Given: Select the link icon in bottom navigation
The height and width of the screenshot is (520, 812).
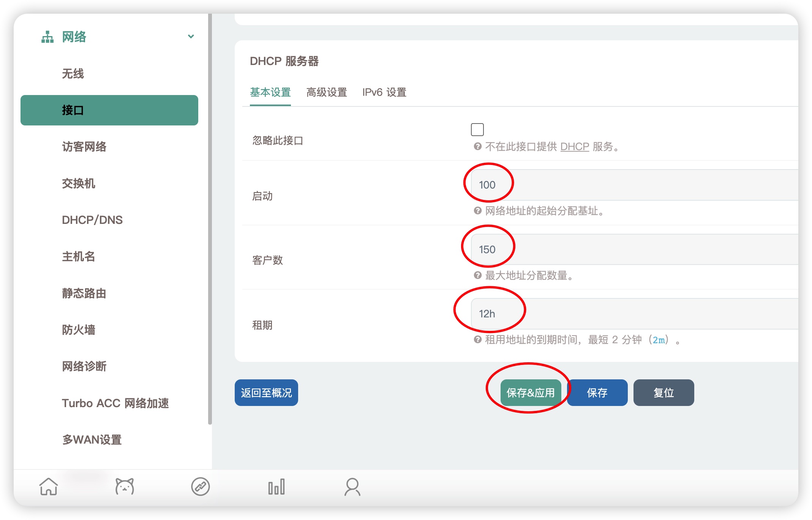Looking at the screenshot, I should click(201, 487).
